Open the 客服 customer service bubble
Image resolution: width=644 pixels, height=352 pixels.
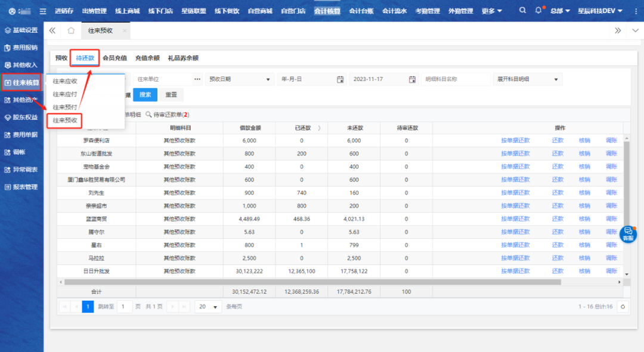tap(628, 235)
